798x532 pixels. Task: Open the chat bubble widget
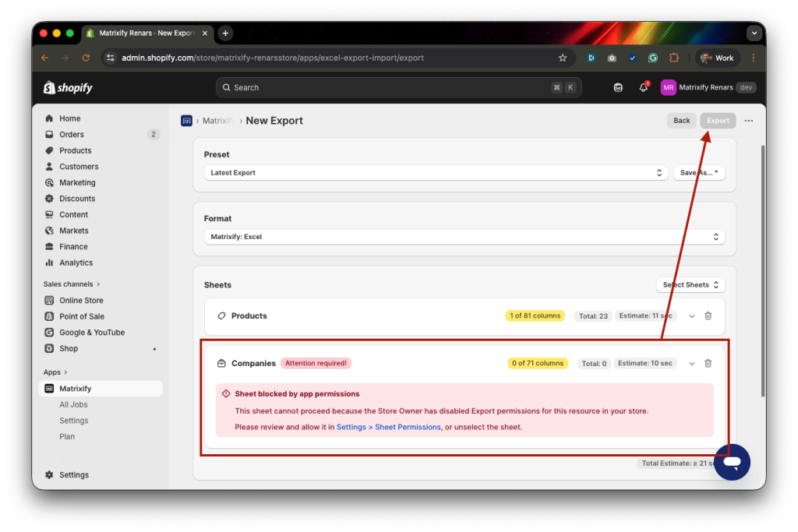[x=732, y=462]
